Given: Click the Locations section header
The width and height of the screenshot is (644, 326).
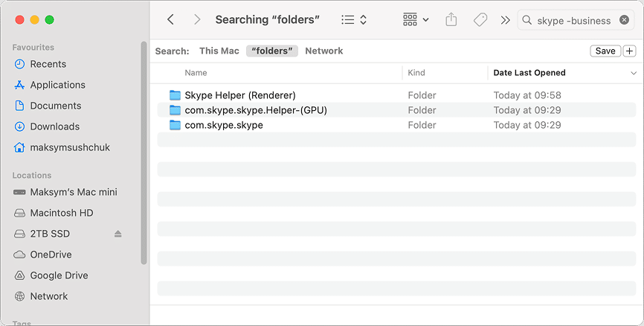Looking at the screenshot, I should click(32, 176).
